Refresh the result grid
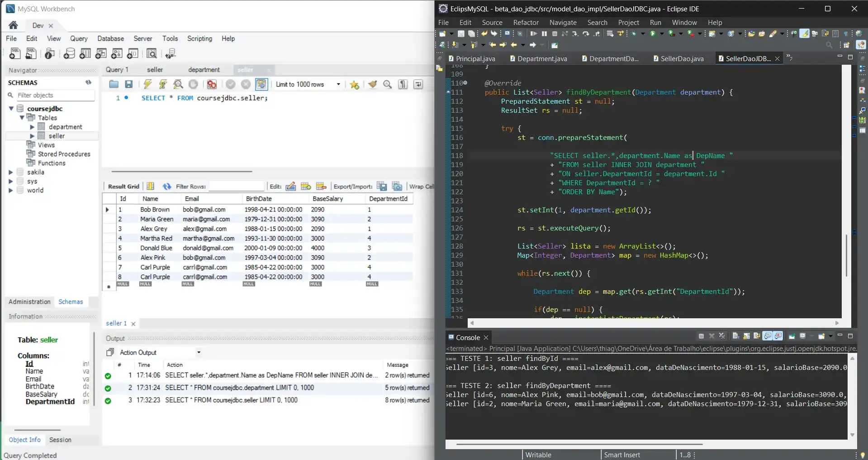Screen dimensions: 868x460 coord(167,187)
